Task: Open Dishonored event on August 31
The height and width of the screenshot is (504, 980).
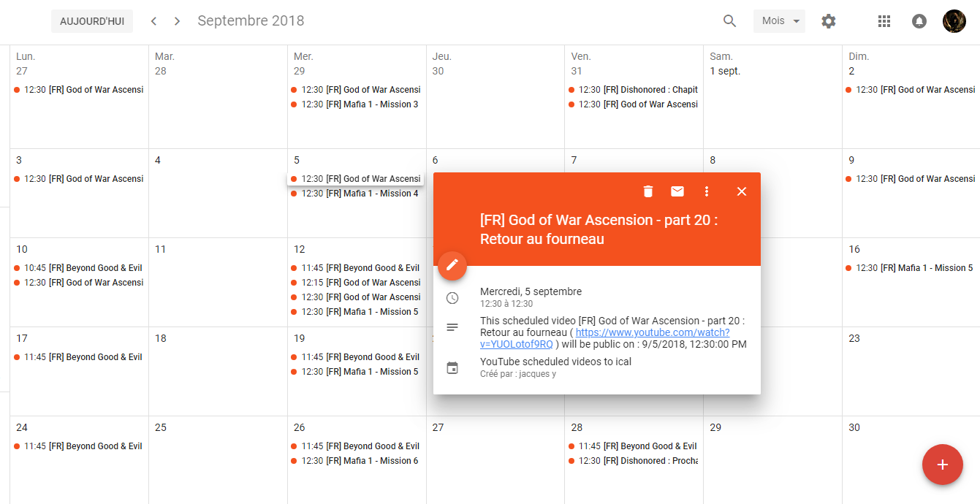Action: [634, 90]
